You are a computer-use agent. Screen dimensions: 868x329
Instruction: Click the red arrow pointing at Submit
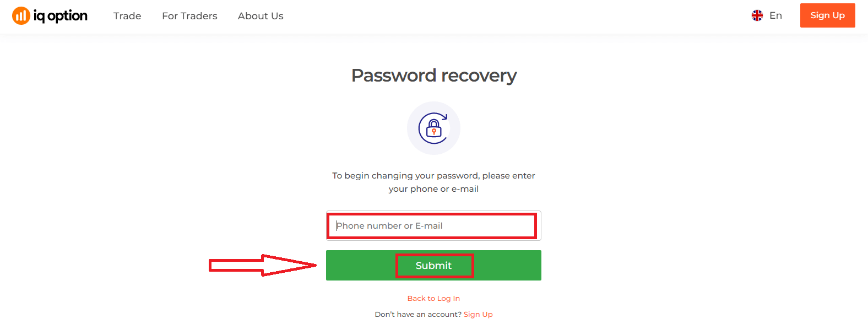(x=262, y=265)
